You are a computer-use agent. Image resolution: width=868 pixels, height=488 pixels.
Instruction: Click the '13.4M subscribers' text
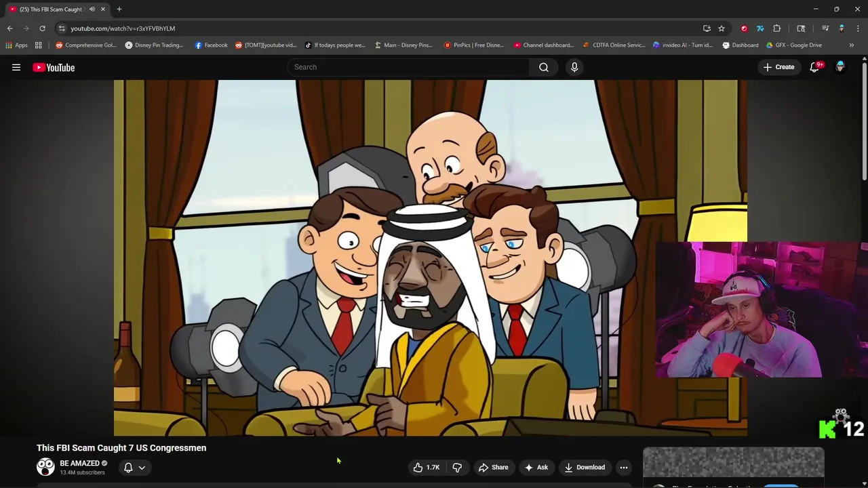pos(82,472)
